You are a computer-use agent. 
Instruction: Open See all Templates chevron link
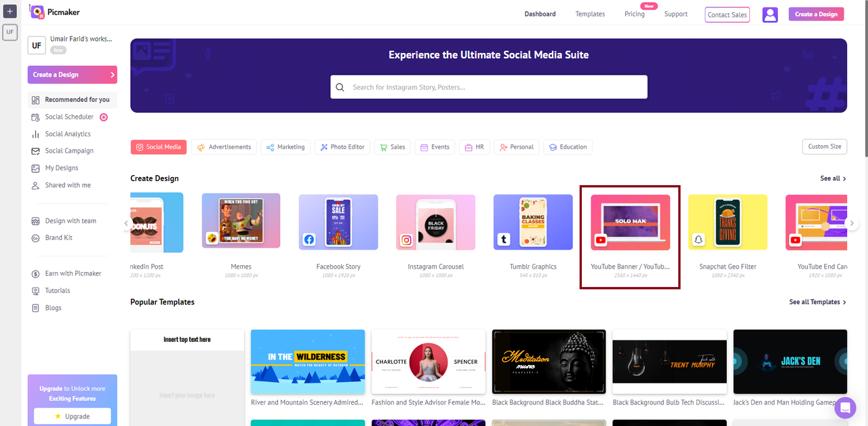coord(818,302)
